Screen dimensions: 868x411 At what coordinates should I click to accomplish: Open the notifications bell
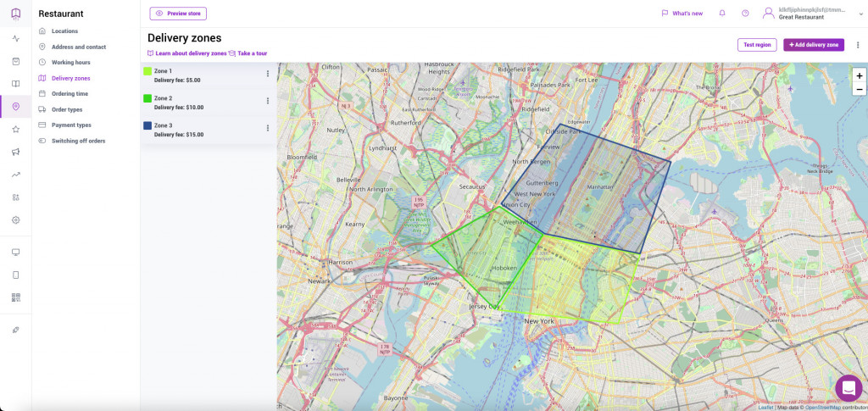tap(722, 14)
